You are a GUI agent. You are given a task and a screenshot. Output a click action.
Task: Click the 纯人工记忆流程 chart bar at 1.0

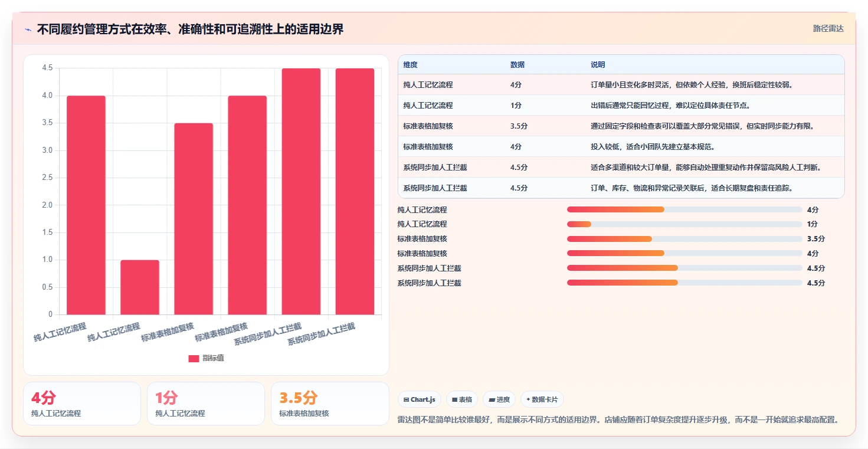(x=140, y=287)
